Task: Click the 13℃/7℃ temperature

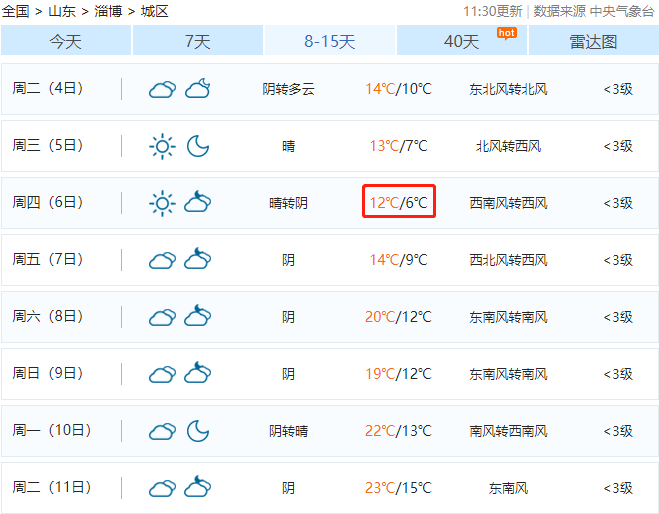Action: click(x=398, y=146)
